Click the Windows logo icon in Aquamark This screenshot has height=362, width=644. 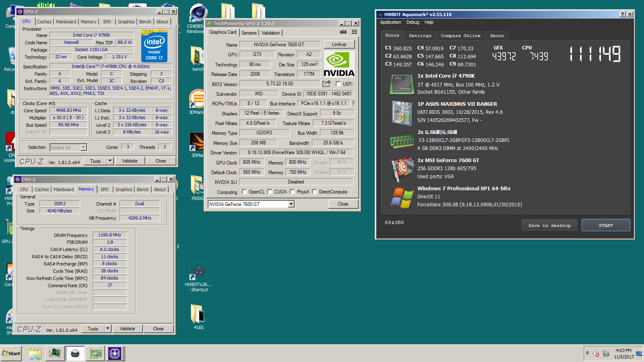click(x=402, y=197)
